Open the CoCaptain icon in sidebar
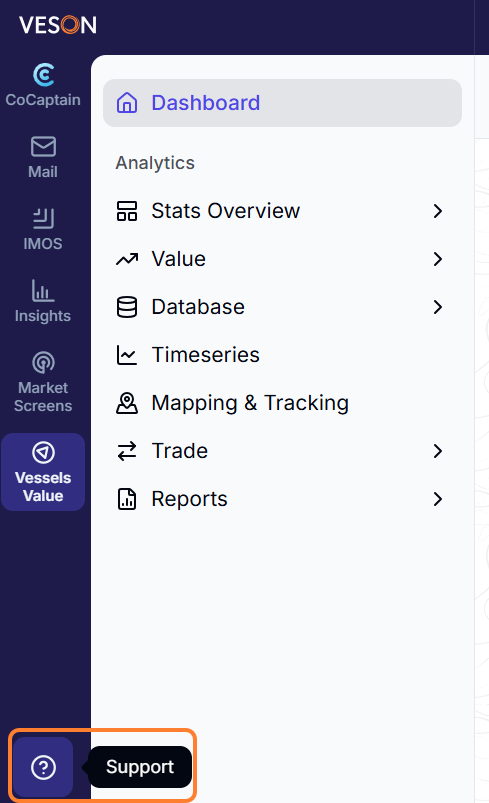The image size is (489, 803). (x=44, y=75)
